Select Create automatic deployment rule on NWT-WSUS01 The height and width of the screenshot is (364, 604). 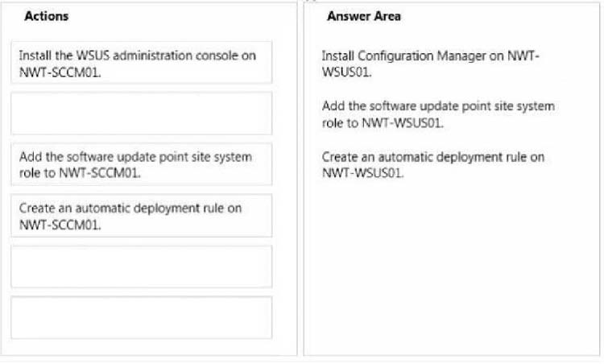(433, 164)
